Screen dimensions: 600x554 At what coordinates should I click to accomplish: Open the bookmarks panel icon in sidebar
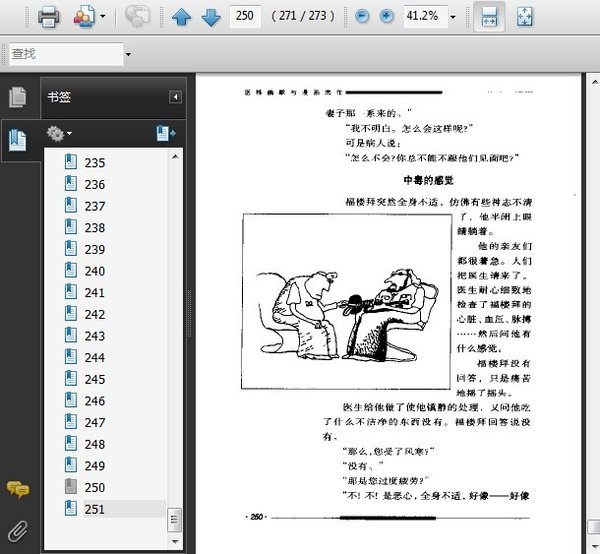(x=18, y=140)
